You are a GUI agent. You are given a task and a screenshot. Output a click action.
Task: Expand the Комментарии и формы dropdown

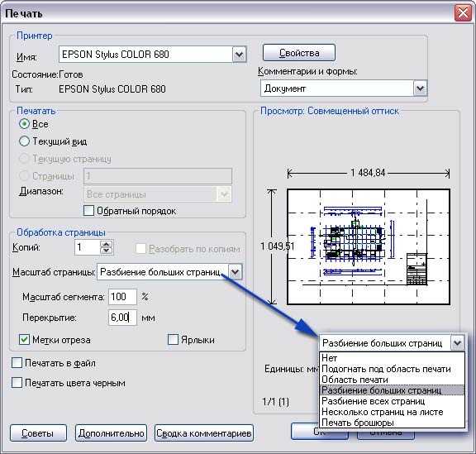coord(420,88)
